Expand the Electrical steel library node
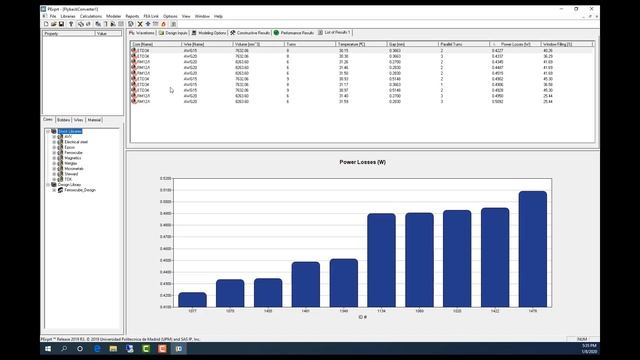Screen dimensions: 640x360 tap(54, 142)
